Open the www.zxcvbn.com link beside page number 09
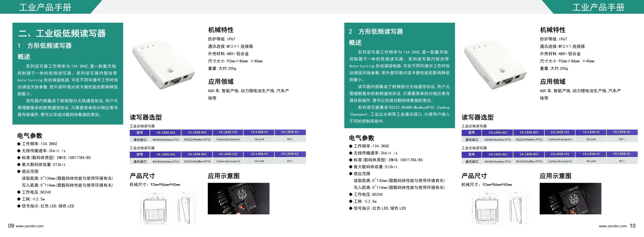This screenshot has width=644, height=237. [30, 226]
